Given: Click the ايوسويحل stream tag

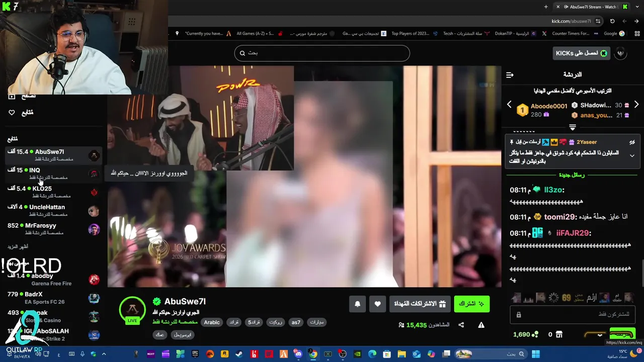Looking at the screenshot, I should pos(182,334).
